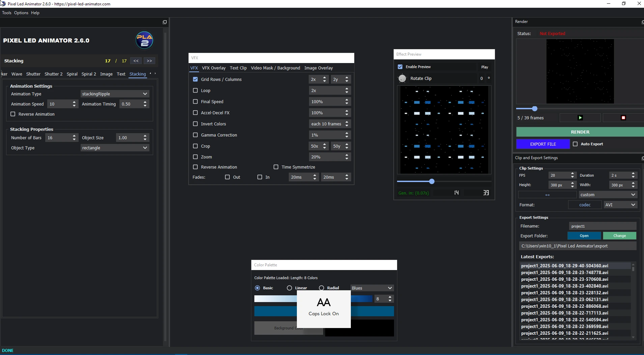The height and width of the screenshot is (355, 644).
Task: Enable the Invert Colors checkbox
Action: click(x=195, y=124)
